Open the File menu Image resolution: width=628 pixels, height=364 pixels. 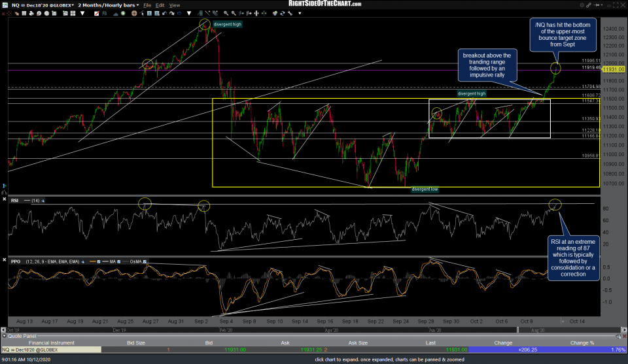147,5
